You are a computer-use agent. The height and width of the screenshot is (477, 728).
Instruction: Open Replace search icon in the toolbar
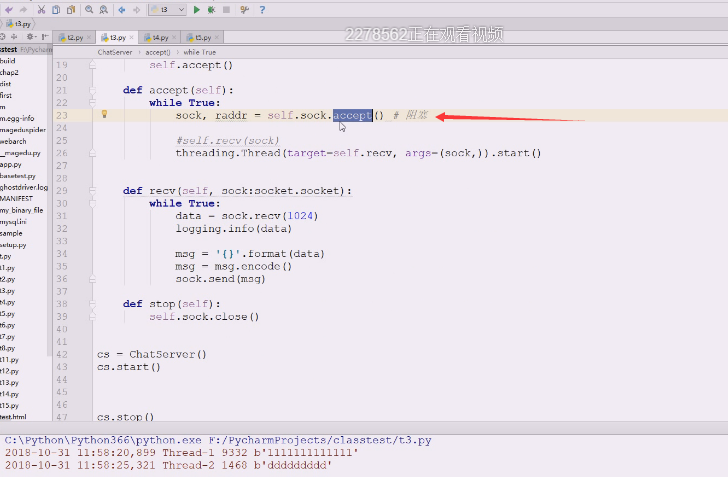pyautogui.click(x=104, y=9)
